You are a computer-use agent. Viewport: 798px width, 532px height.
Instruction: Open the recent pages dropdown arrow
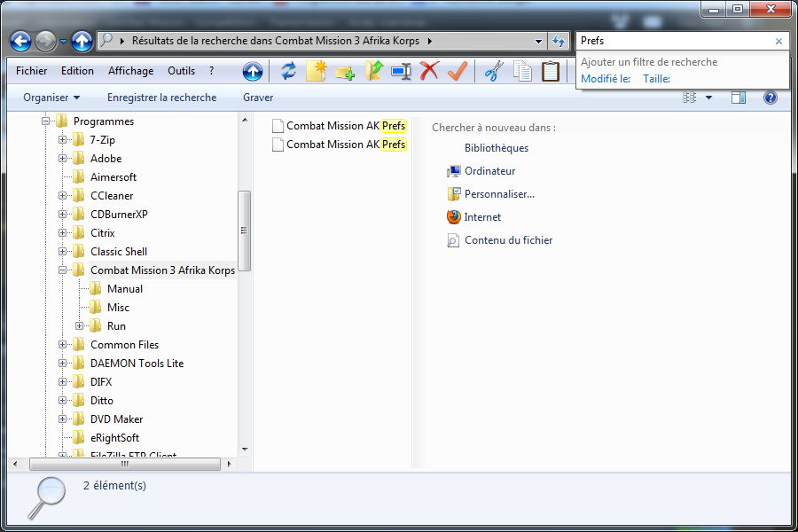click(63, 42)
